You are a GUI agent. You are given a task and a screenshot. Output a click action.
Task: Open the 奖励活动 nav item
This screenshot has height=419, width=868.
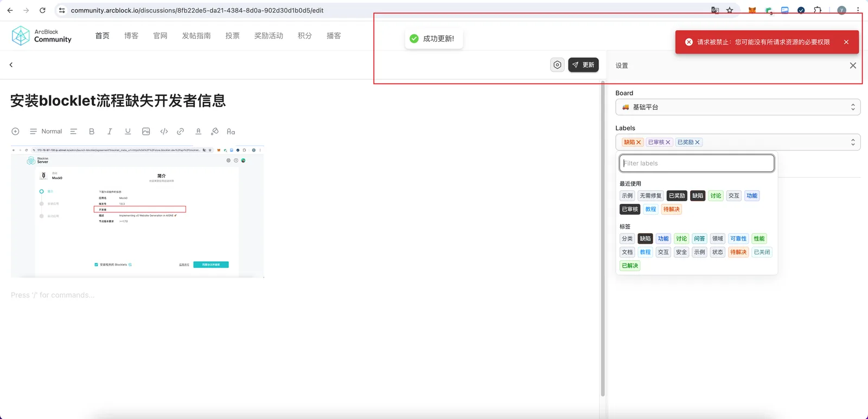[269, 36]
